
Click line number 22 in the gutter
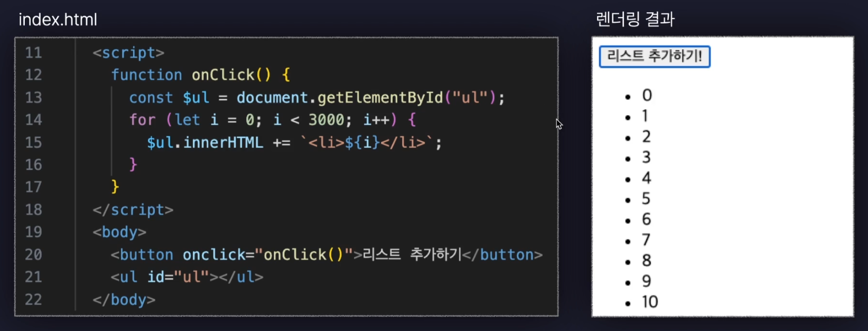pos(33,300)
